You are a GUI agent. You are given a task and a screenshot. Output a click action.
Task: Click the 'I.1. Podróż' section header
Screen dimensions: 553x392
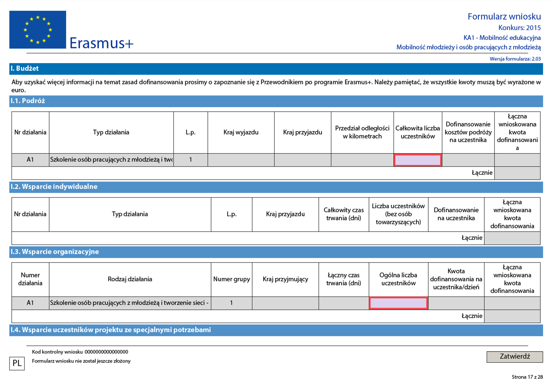[x=276, y=101]
